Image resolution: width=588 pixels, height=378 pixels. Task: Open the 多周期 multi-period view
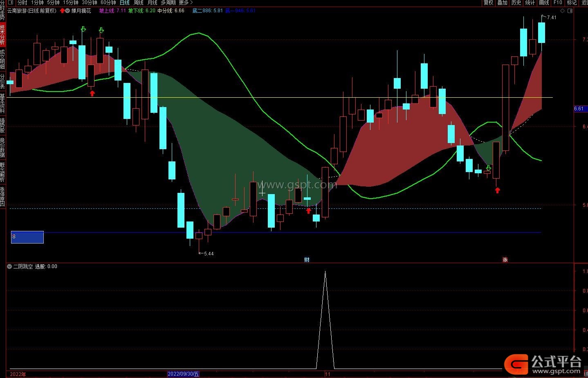(168, 2)
